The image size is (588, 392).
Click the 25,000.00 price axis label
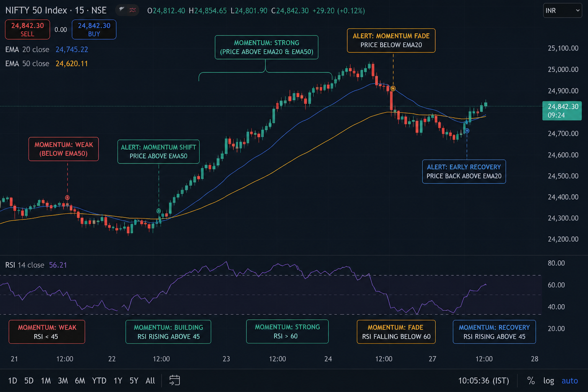point(563,70)
